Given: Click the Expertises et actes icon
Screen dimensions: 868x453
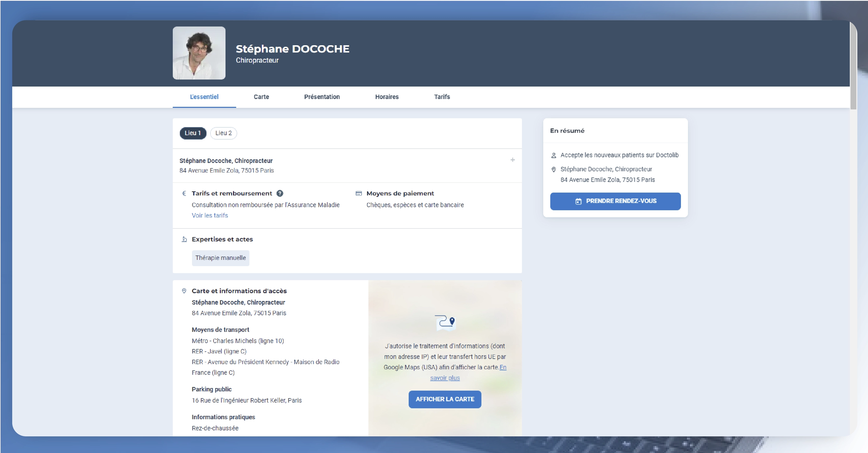Looking at the screenshot, I should [184, 239].
